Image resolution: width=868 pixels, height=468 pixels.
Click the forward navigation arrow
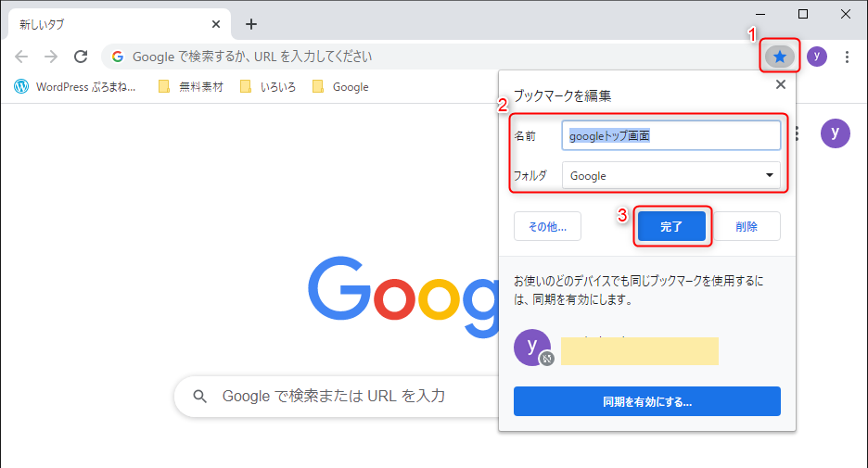(51, 57)
